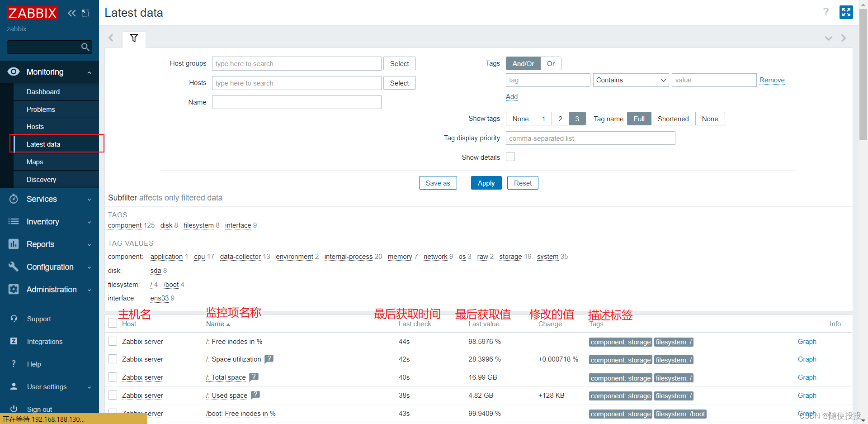Tick the Show details checkbox
This screenshot has width=868, height=424.
(510, 157)
